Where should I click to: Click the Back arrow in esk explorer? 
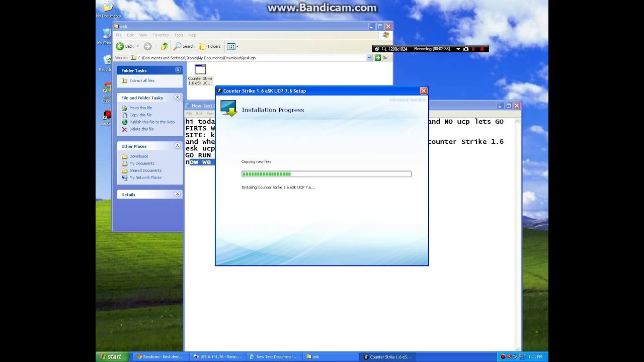[120, 46]
